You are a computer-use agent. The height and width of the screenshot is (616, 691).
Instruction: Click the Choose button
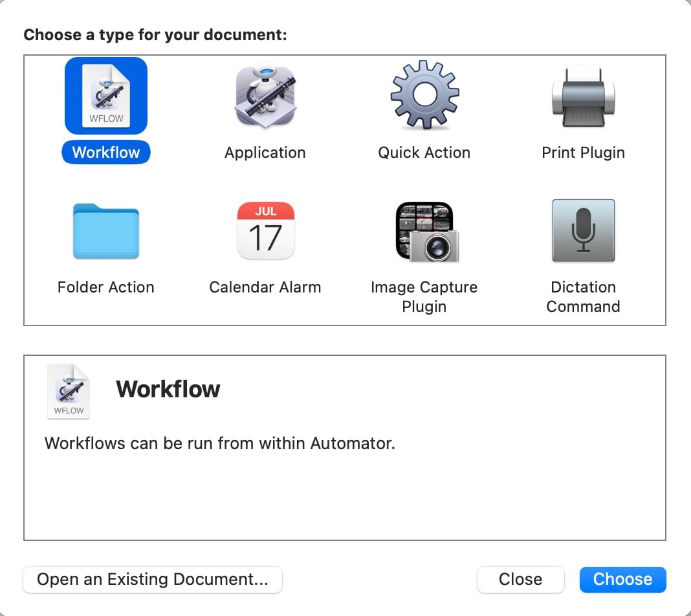622,579
